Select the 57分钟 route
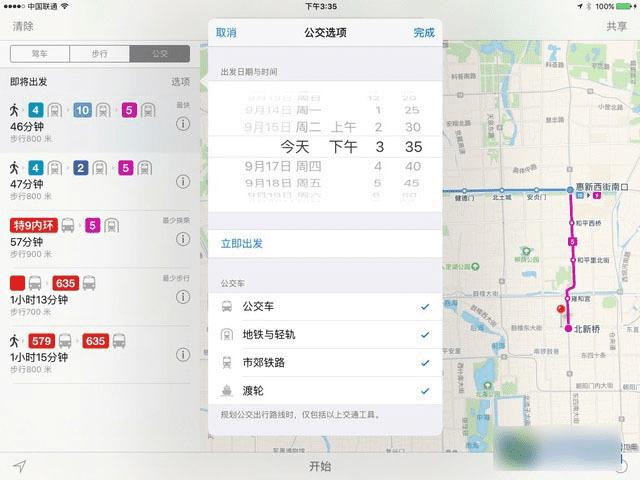The height and width of the screenshot is (480, 640). click(x=100, y=240)
